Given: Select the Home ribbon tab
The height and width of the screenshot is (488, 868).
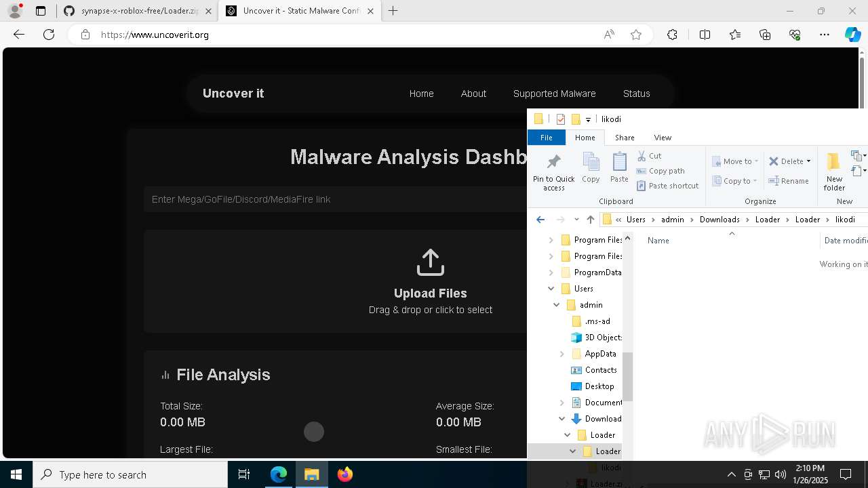Looking at the screenshot, I should pos(585,138).
